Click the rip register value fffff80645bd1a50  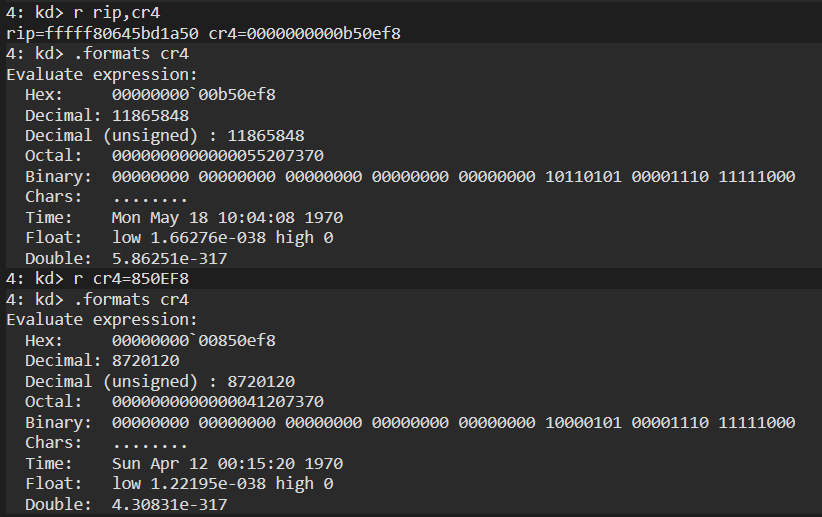(122, 34)
